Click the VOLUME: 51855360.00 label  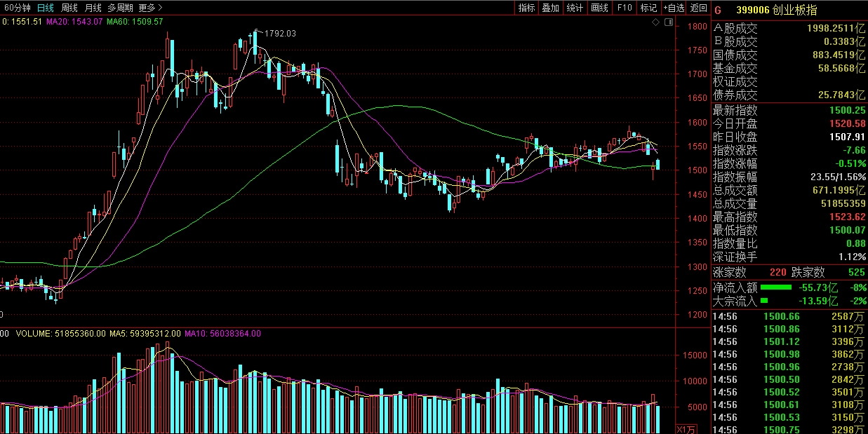[x=60, y=334]
